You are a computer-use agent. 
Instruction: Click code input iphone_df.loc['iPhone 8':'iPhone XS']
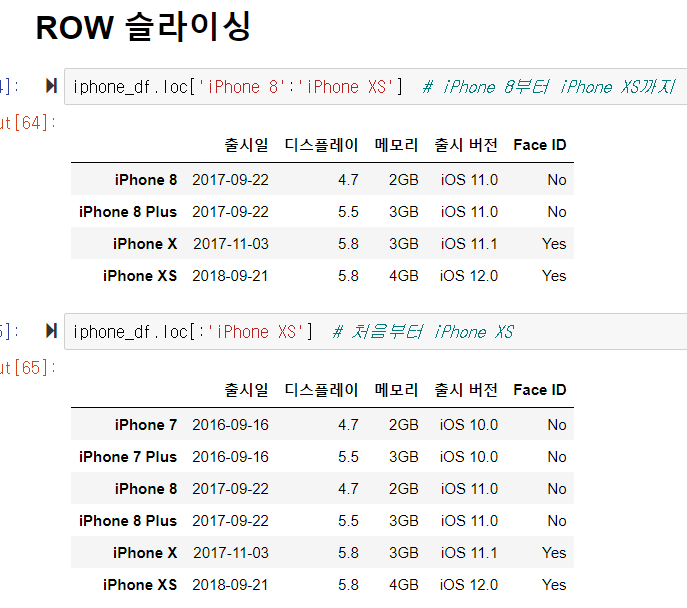click(375, 86)
